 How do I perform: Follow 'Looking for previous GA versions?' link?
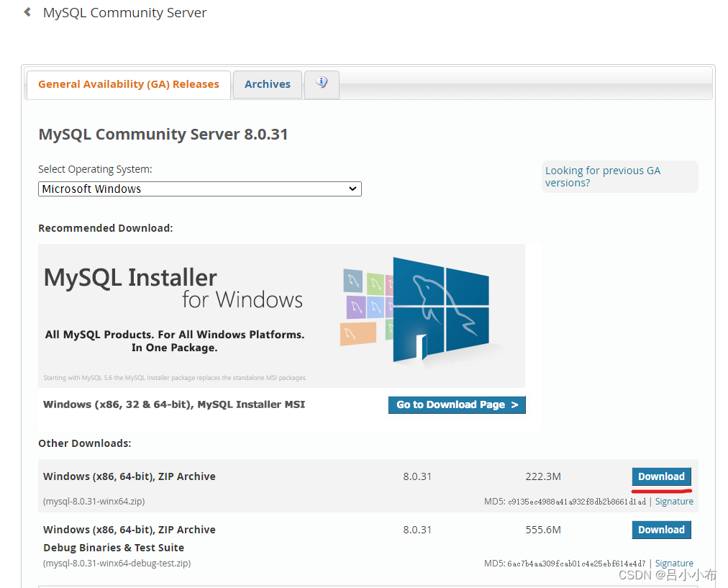pyautogui.click(x=602, y=176)
